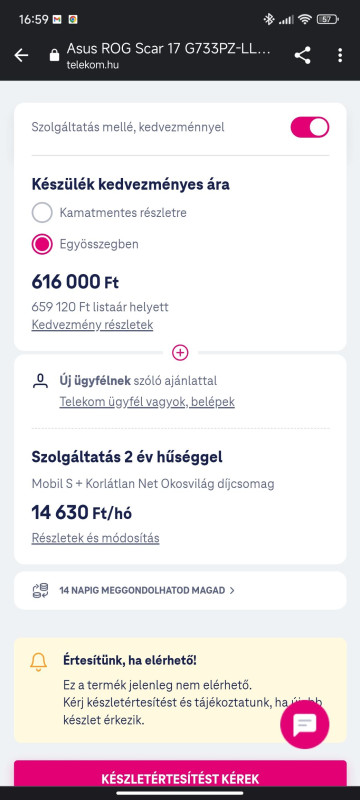Tap the 616 000 Ft price text

click(x=75, y=282)
